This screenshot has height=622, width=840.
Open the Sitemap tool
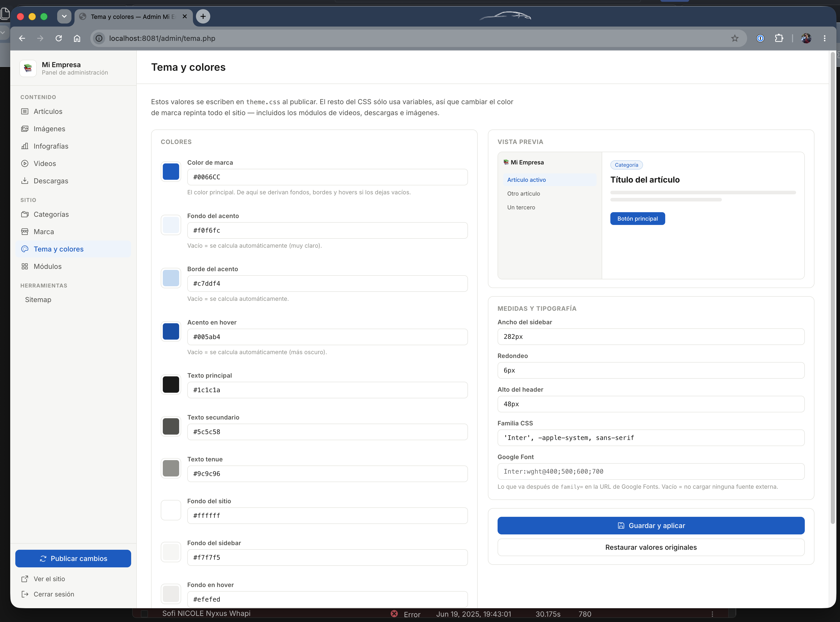(x=73, y=300)
